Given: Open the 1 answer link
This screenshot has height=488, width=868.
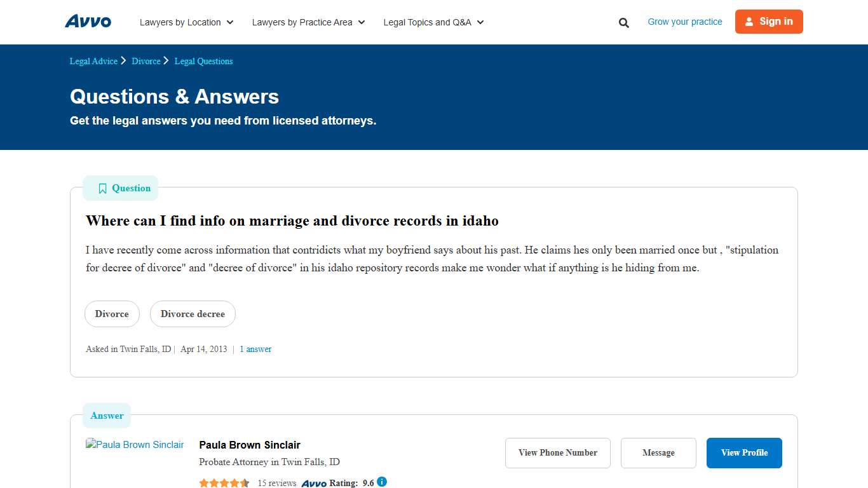Looking at the screenshot, I should click(255, 349).
